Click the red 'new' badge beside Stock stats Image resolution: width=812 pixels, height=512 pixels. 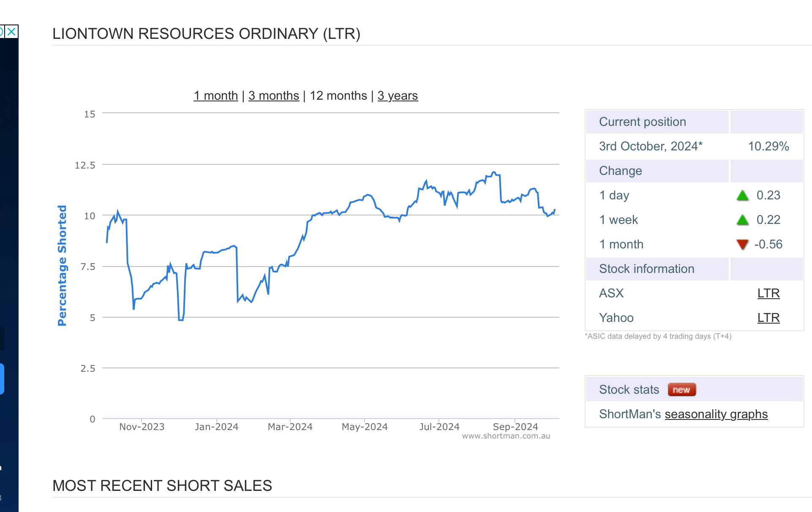[x=682, y=389]
